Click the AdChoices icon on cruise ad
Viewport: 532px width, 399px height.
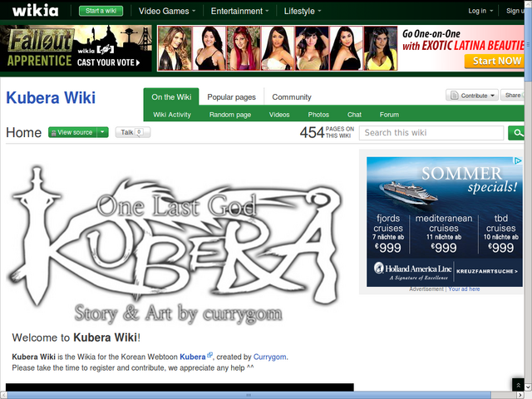(518, 160)
